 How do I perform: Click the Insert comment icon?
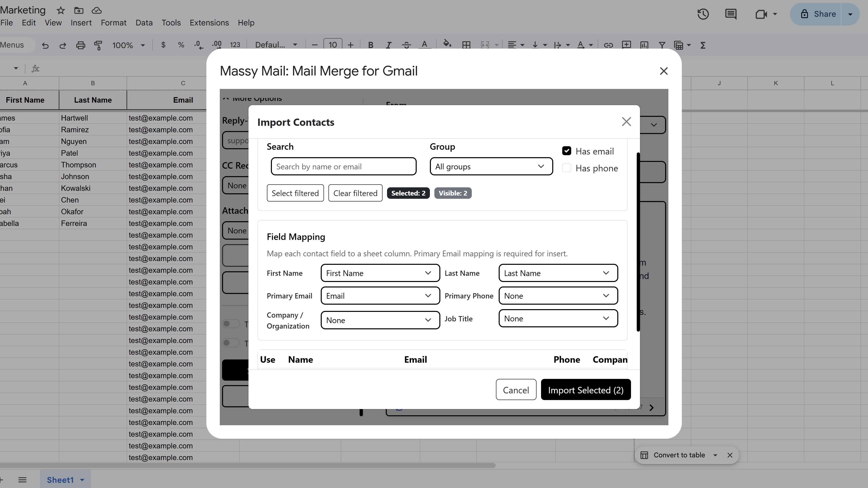(x=626, y=45)
